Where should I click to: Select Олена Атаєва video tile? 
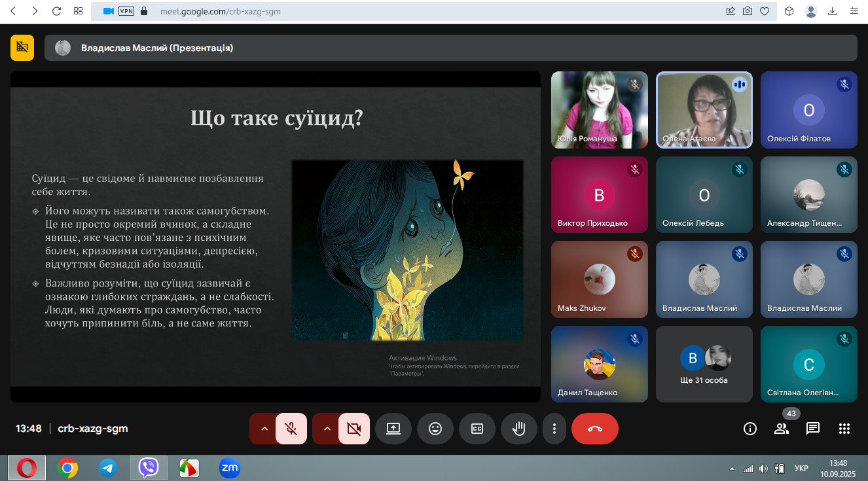click(704, 110)
